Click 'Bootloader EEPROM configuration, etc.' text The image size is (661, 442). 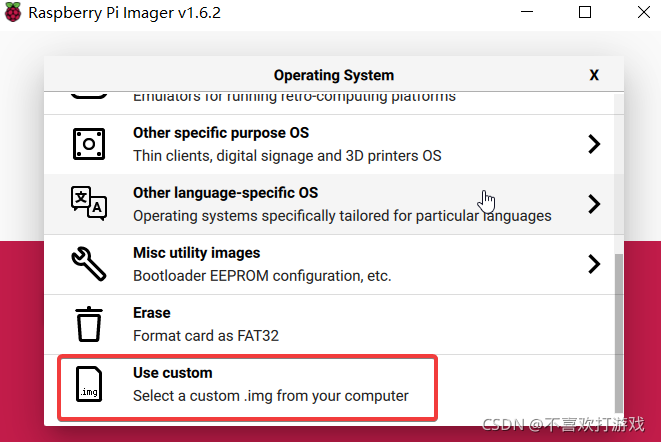click(262, 276)
